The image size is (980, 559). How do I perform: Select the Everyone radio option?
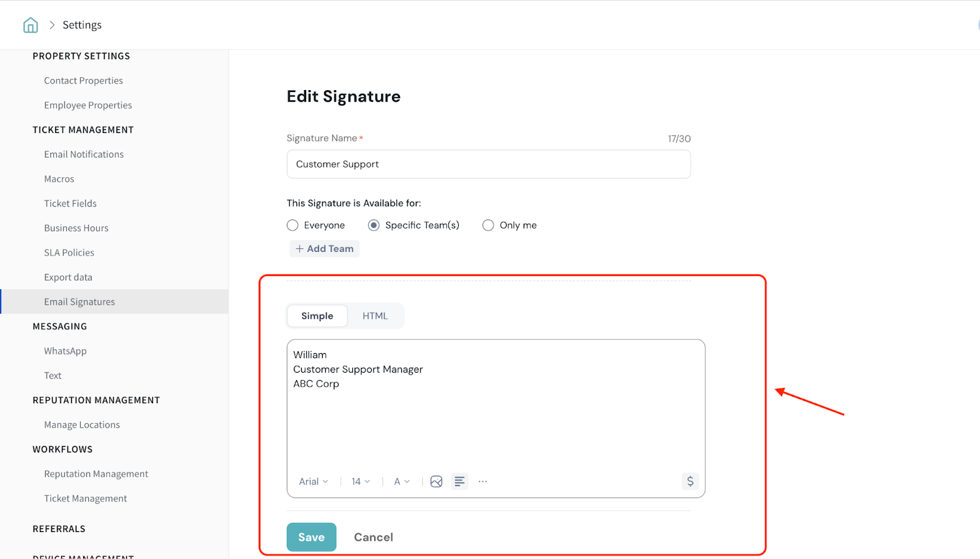coord(293,226)
